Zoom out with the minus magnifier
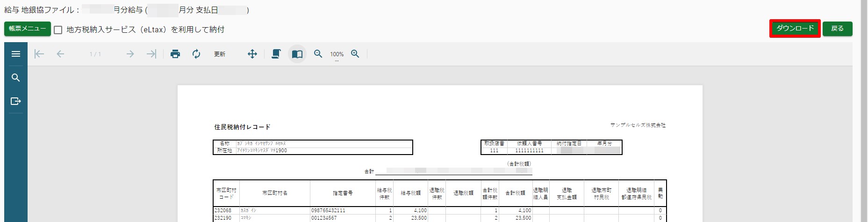The width and height of the screenshot is (868, 222). tap(318, 54)
